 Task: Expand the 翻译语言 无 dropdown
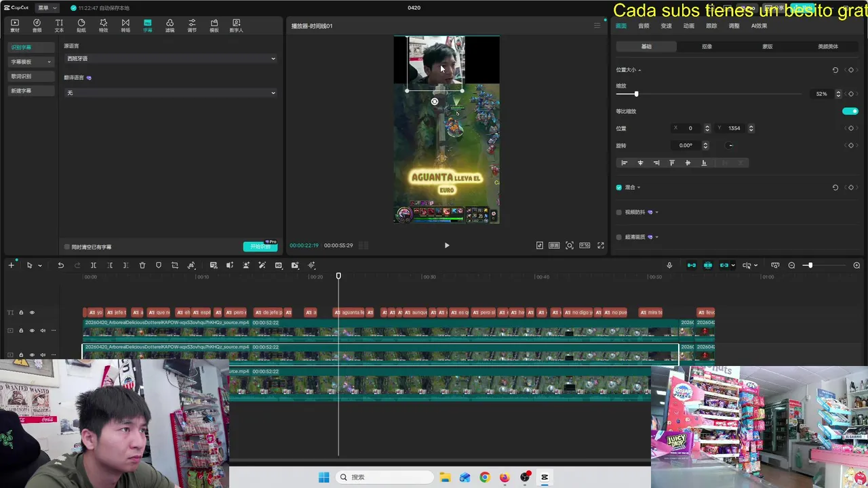(170, 93)
